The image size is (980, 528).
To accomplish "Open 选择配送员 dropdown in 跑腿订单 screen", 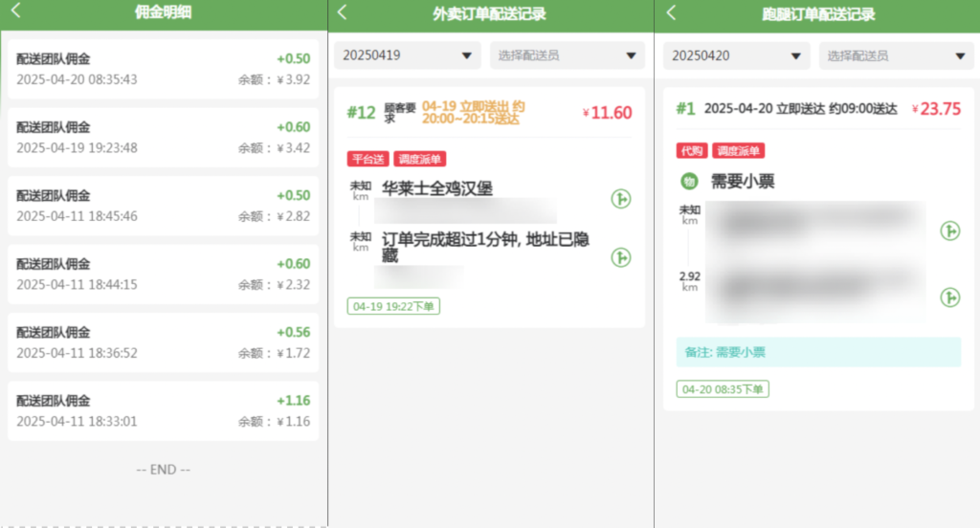I will pyautogui.click(x=896, y=56).
